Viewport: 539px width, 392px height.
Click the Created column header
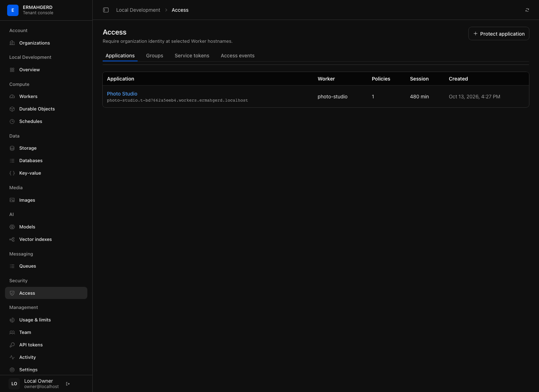click(458, 79)
